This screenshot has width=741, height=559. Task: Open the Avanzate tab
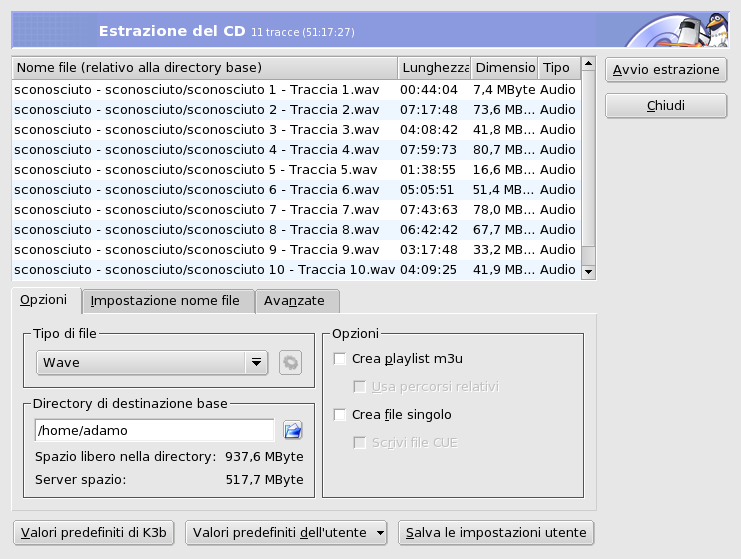pos(294,300)
